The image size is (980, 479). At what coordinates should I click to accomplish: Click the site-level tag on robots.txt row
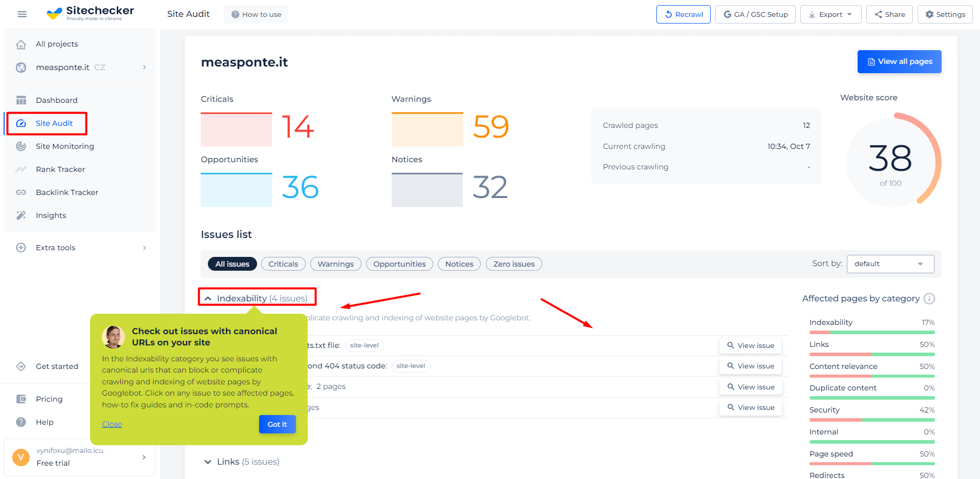point(365,345)
